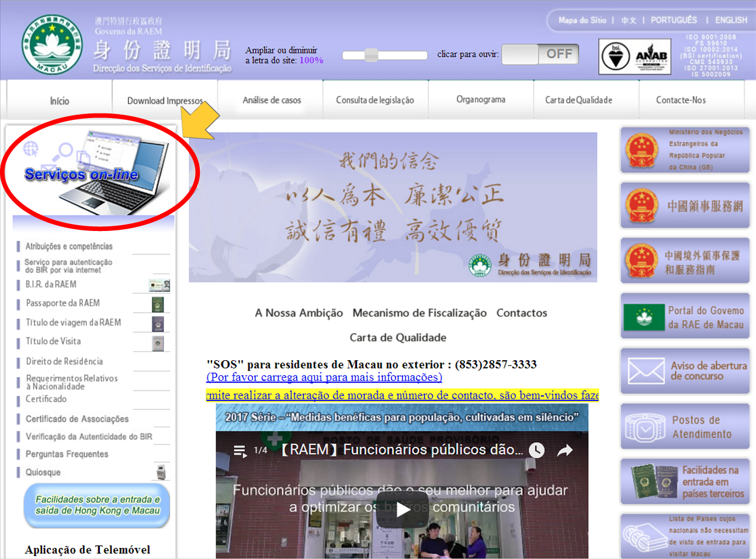The width and height of the screenshot is (756, 559).
Task: Switch language to ENGLISH
Action: (731, 20)
